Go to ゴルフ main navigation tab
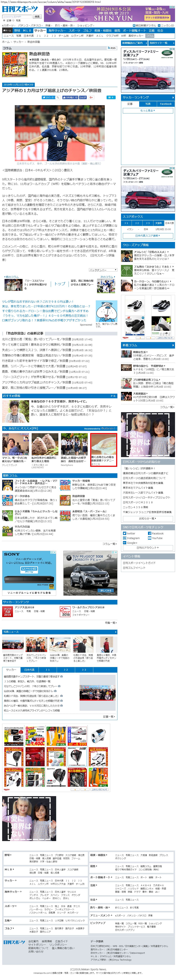The height and width of the screenshot is (980, 177). click(87, 30)
